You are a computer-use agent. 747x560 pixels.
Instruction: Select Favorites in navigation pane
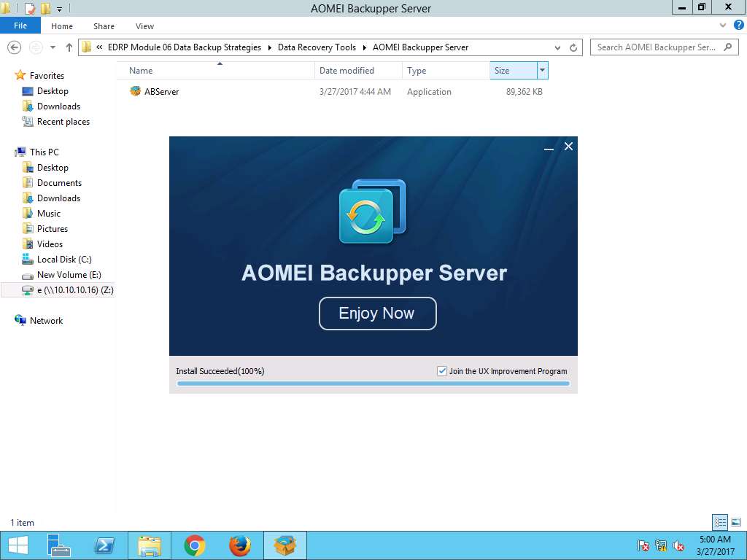click(47, 76)
